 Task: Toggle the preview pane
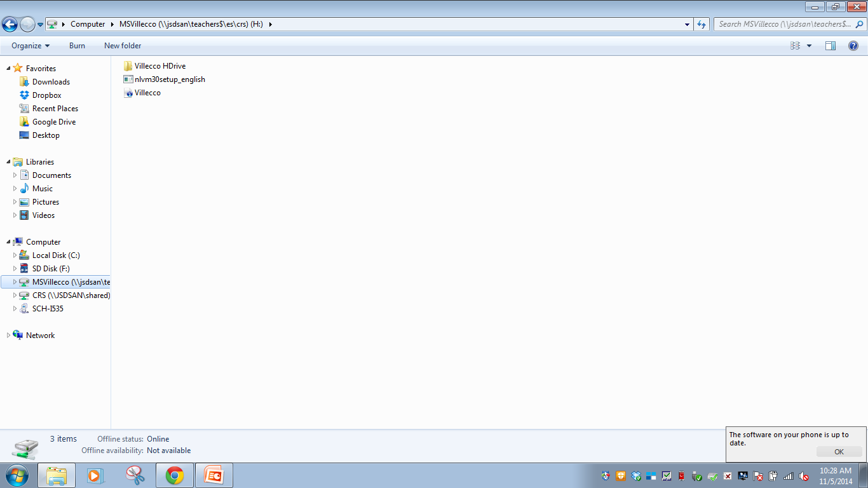(x=831, y=46)
